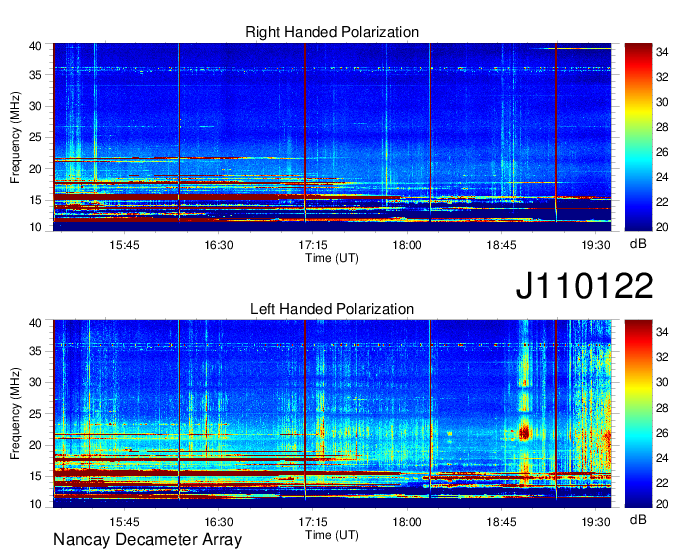Viewport: 680px width, 552px height.
Task: Click the 20 dB value on the bottom color bar
Action: [x=662, y=504]
